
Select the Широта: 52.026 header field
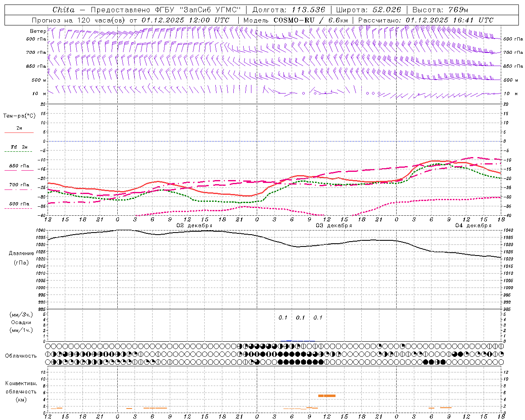coord(368,10)
